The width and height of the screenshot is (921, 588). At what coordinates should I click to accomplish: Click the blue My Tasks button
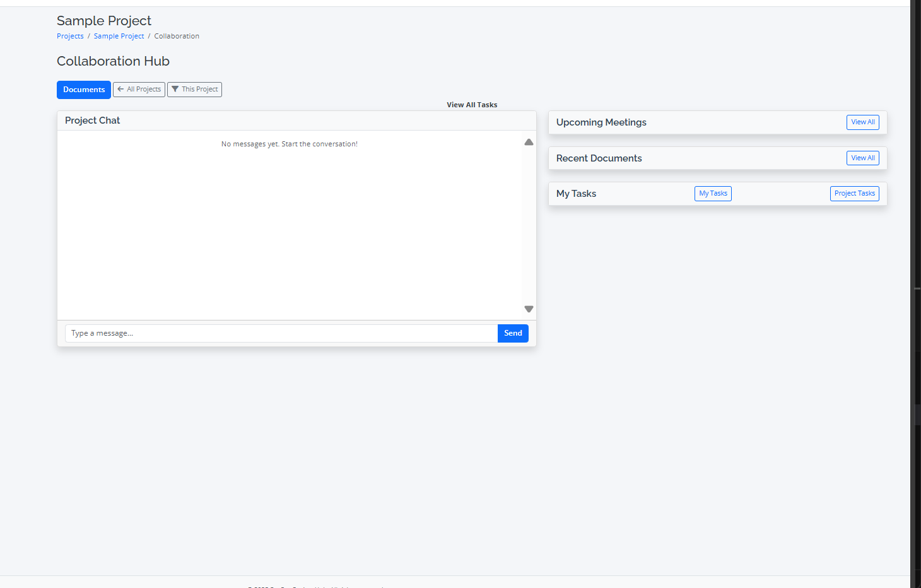(x=713, y=194)
